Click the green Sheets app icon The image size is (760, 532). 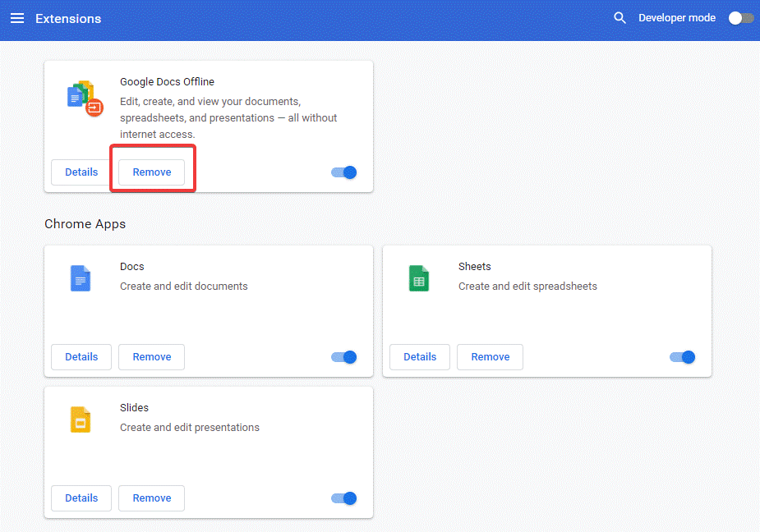tap(419, 279)
